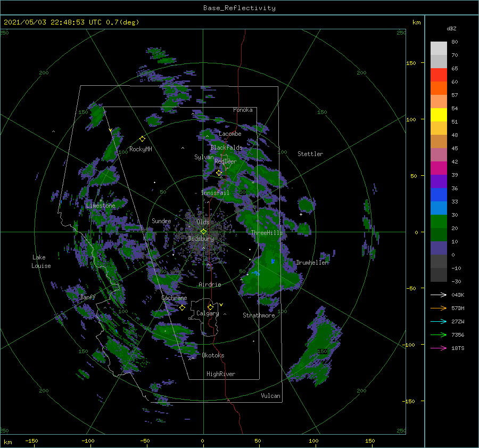Select the red 65 dBZ color swatch
This screenshot has width=479, height=448.
click(x=439, y=75)
